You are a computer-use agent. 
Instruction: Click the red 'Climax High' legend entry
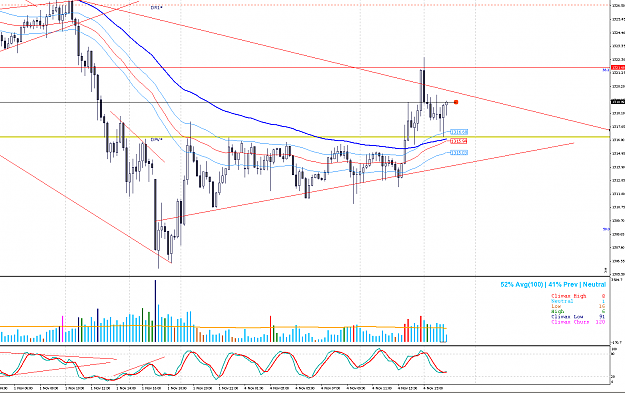click(569, 296)
